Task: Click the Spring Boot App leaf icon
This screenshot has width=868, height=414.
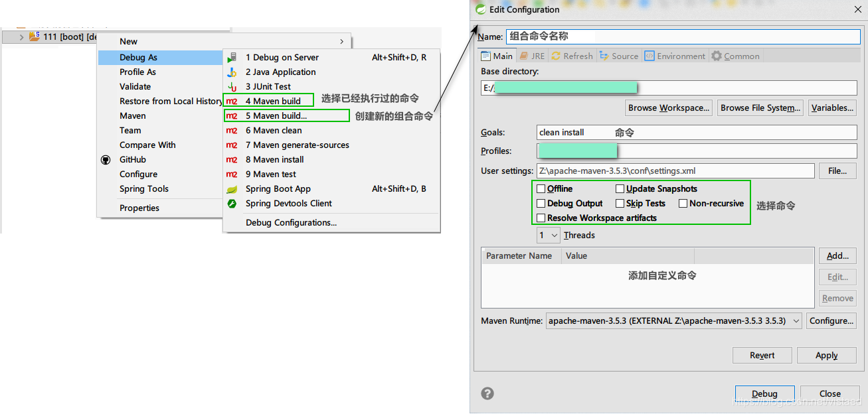Action: pyautogui.click(x=232, y=189)
